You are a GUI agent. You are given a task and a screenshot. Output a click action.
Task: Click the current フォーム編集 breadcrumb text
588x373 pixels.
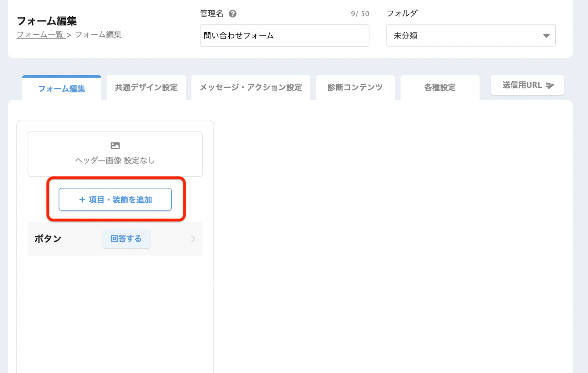click(x=98, y=35)
